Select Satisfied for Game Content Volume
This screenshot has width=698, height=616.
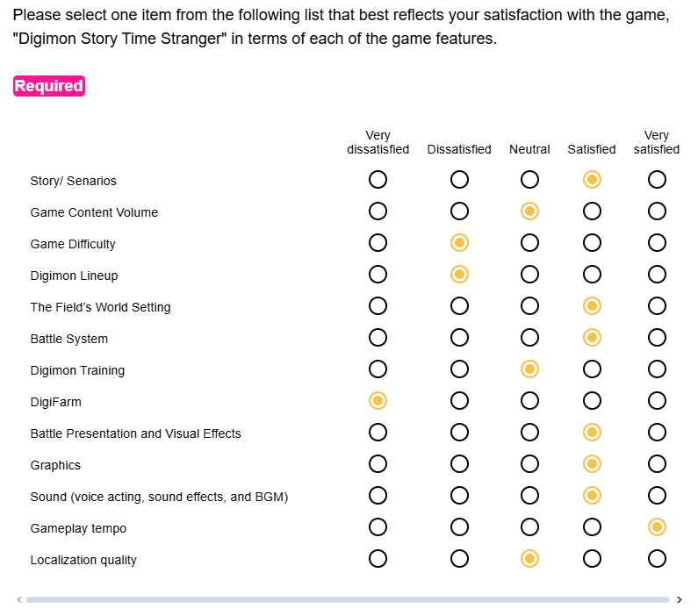pyautogui.click(x=592, y=211)
